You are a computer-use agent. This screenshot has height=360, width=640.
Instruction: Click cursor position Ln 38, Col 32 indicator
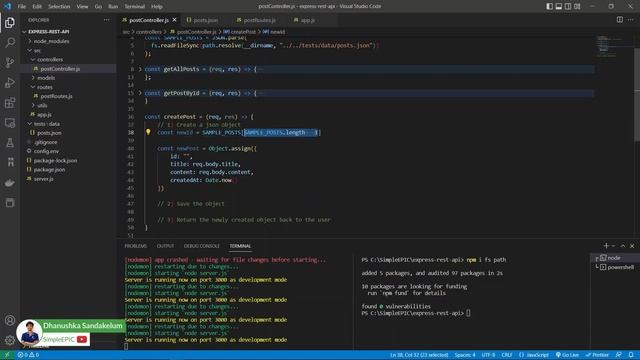pyautogui.click(x=419, y=355)
